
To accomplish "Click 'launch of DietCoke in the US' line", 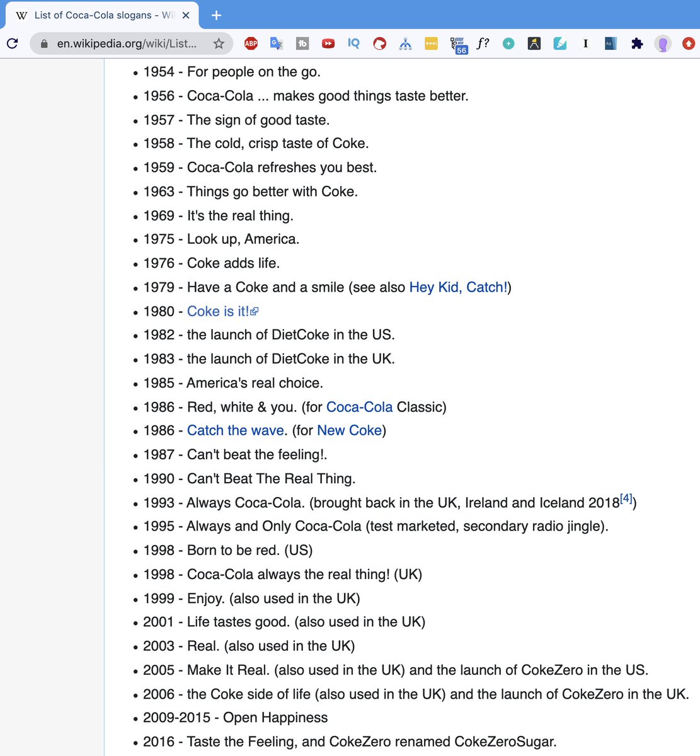I will click(291, 335).
